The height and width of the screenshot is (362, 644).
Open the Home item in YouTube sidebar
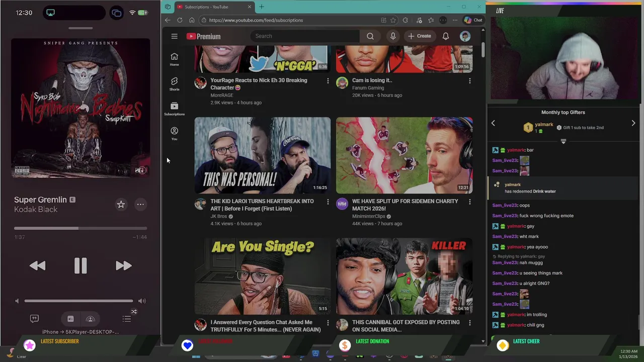click(174, 59)
